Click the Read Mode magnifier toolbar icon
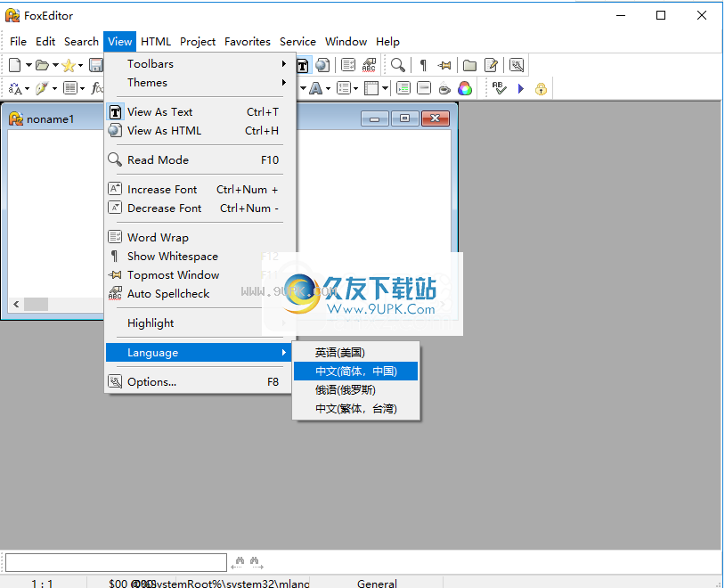 397,65
